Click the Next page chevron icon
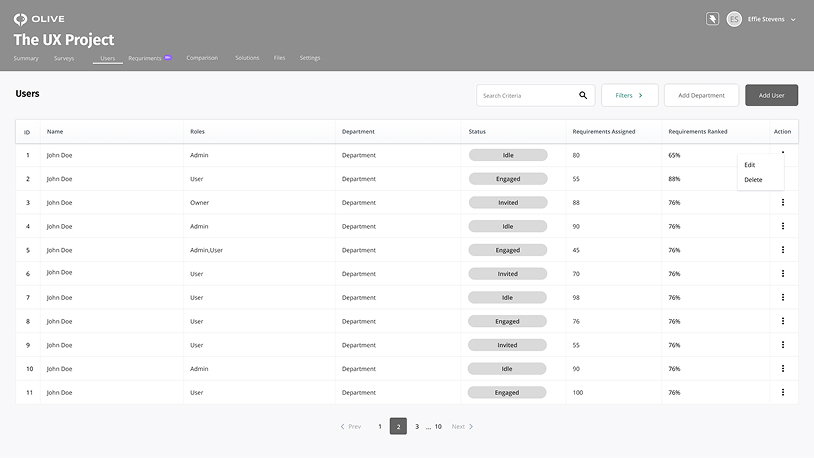814x458 pixels. 471,426
